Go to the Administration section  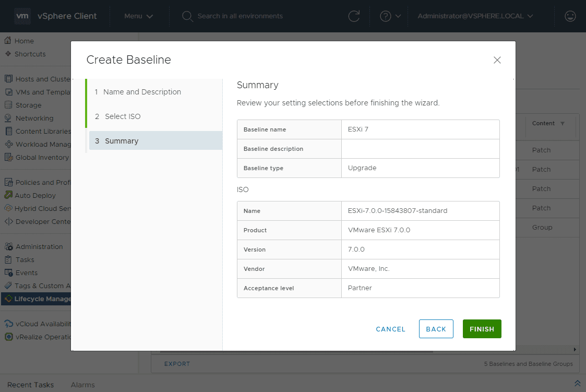[35, 246]
